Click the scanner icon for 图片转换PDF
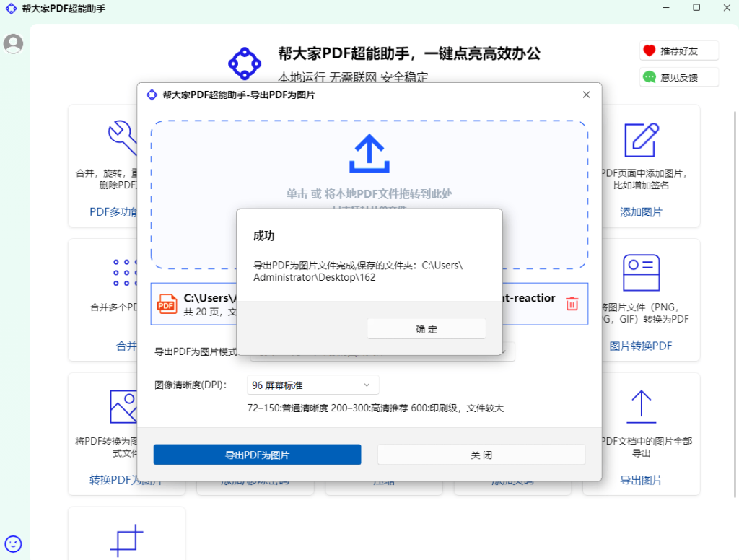Image resolution: width=739 pixels, height=560 pixels. [640, 271]
